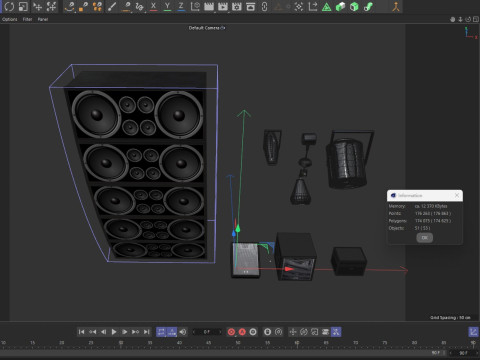
Task: Click timeline ruler at frame 50
Action: coord(238,343)
